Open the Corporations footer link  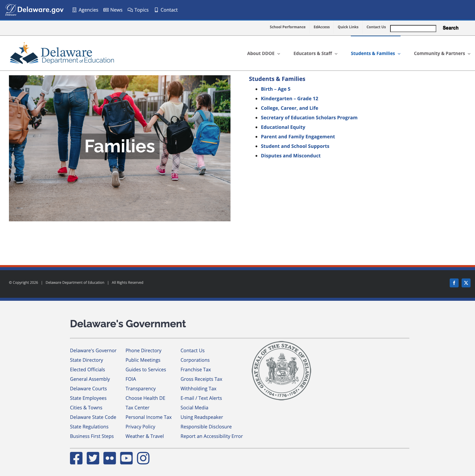pyautogui.click(x=195, y=360)
